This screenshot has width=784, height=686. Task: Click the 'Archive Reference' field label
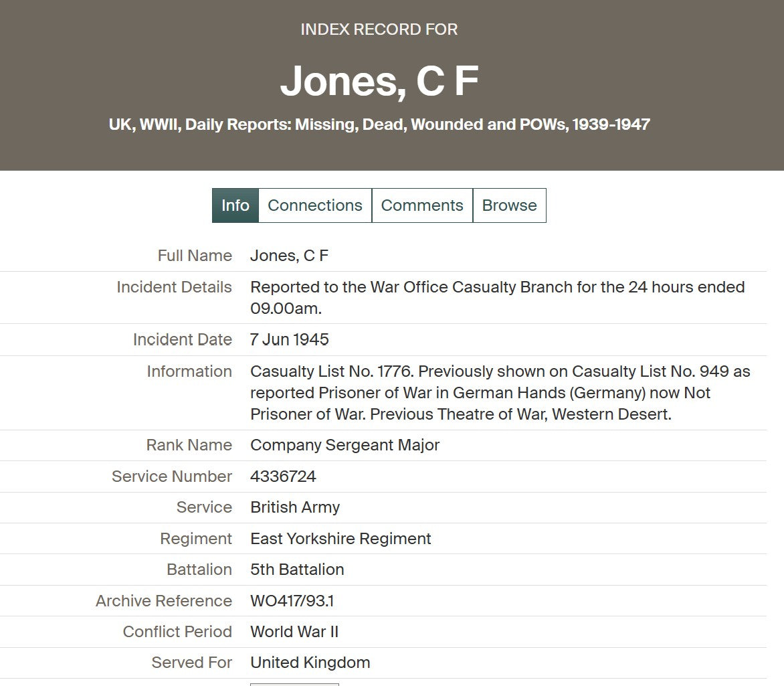(163, 601)
